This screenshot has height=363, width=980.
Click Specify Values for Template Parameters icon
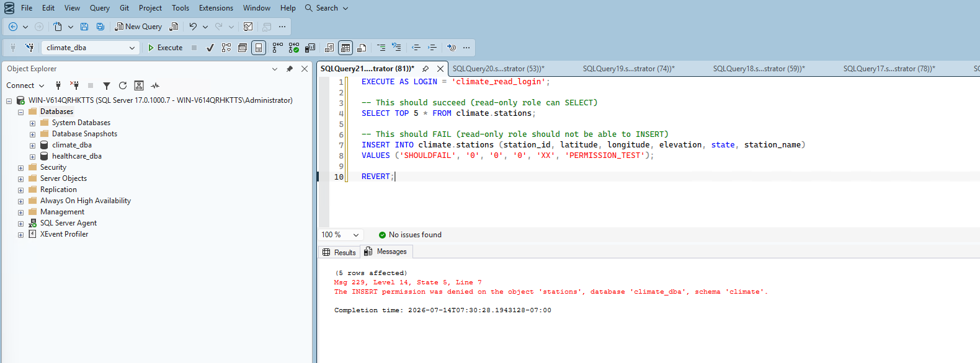click(452, 48)
